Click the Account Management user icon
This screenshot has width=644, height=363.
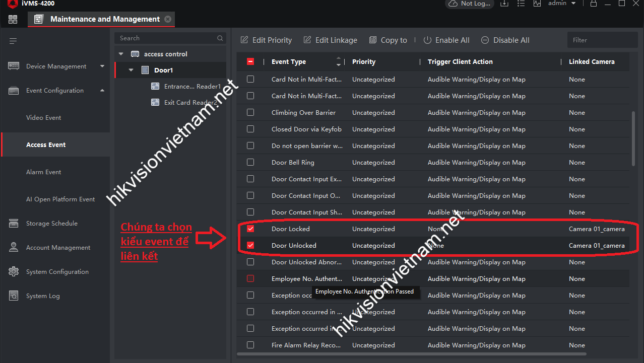(14, 248)
